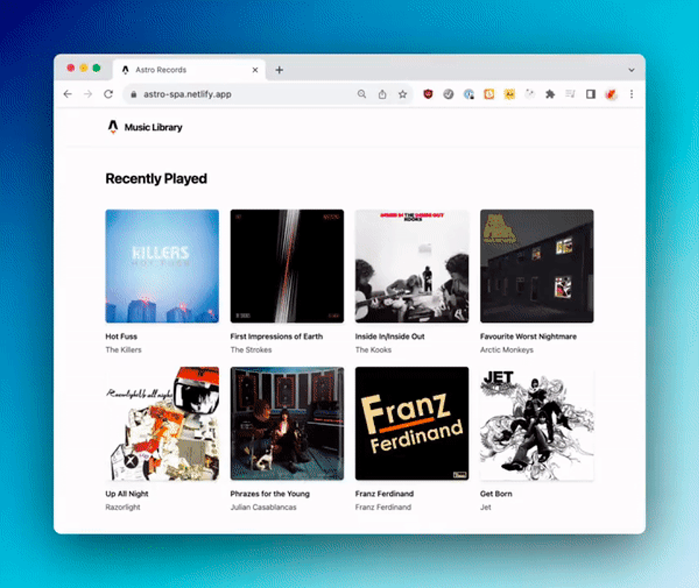The height and width of the screenshot is (588, 700).
Task: Open the Chrome three-dot menu
Action: (631, 94)
